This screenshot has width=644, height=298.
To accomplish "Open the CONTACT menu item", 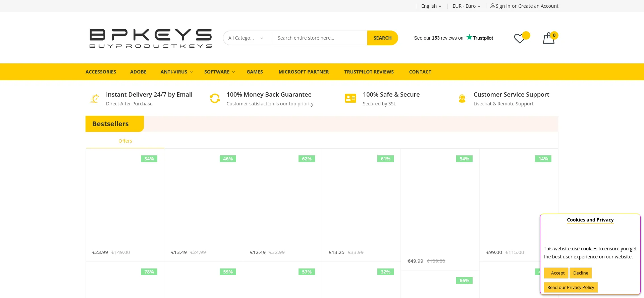I will 420,72.
